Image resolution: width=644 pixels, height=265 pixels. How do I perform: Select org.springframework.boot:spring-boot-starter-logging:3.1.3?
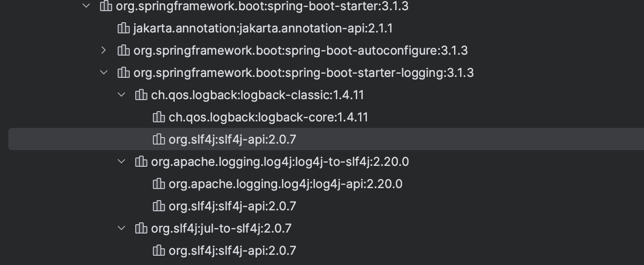pyautogui.click(x=303, y=73)
